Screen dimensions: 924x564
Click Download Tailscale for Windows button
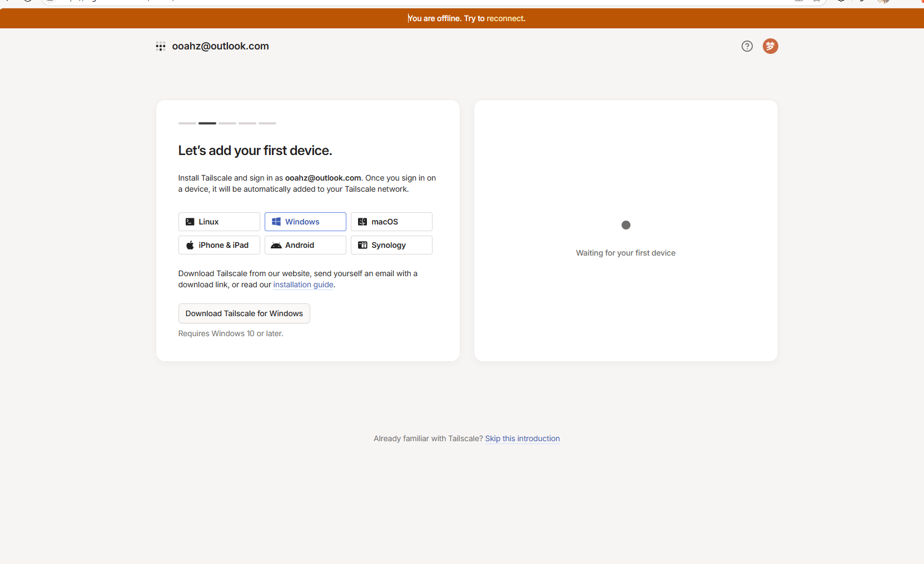[x=244, y=313]
